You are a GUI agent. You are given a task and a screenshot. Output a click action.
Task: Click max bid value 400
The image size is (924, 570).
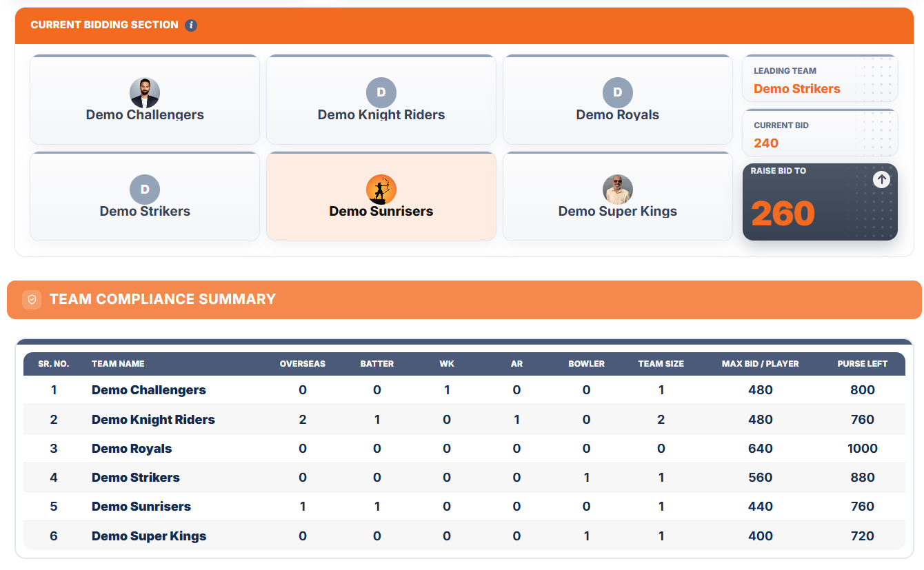[761, 536]
